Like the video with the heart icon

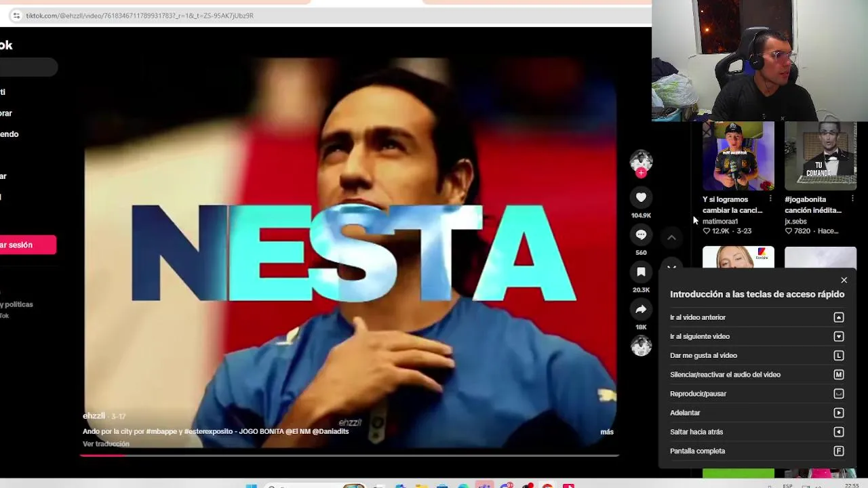pyautogui.click(x=641, y=197)
